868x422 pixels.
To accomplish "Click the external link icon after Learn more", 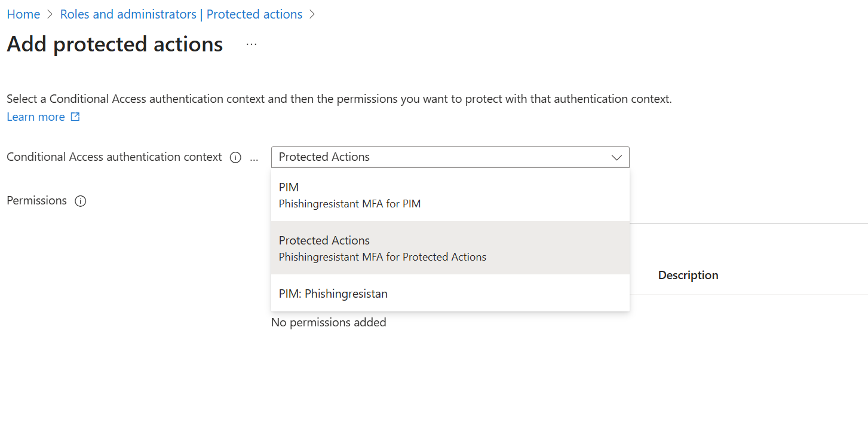I will (x=75, y=117).
